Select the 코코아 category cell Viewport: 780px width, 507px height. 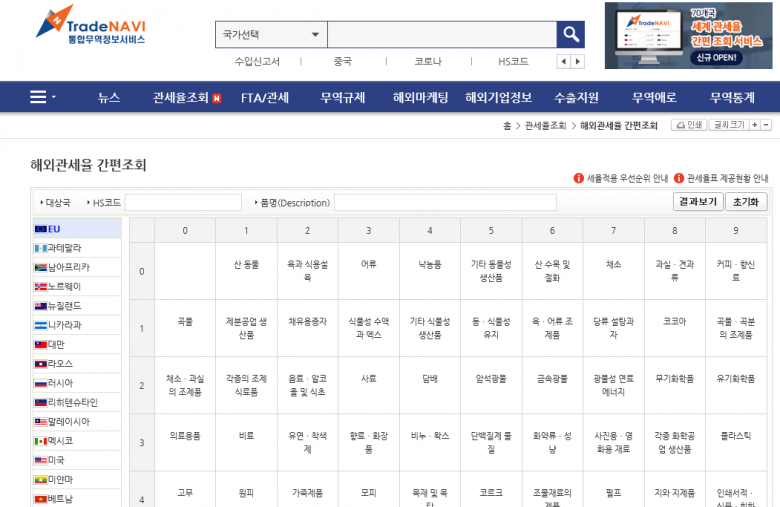pyautogui.click(x=675, y=328)
